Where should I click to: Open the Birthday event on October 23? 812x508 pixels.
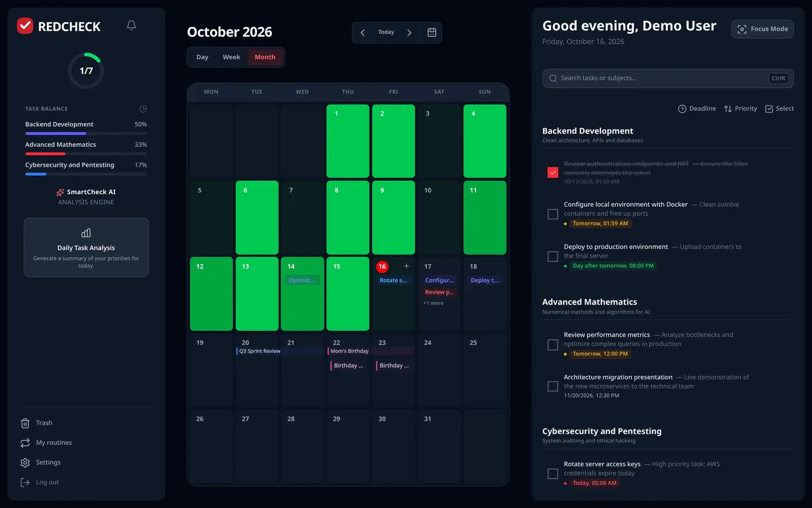[x=393, y=366]
